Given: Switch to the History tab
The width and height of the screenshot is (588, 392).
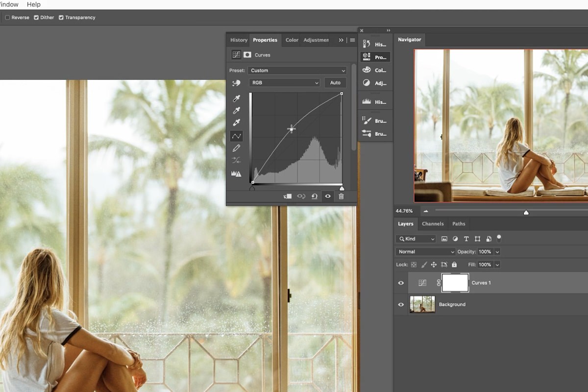Looking at the screenshot, I should [x=239, y=40].
